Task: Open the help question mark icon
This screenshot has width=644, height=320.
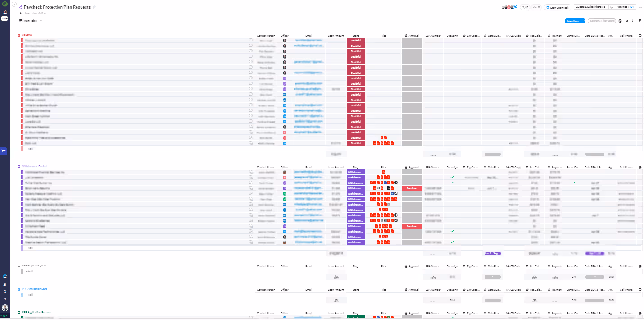Action: click(5, 299)
